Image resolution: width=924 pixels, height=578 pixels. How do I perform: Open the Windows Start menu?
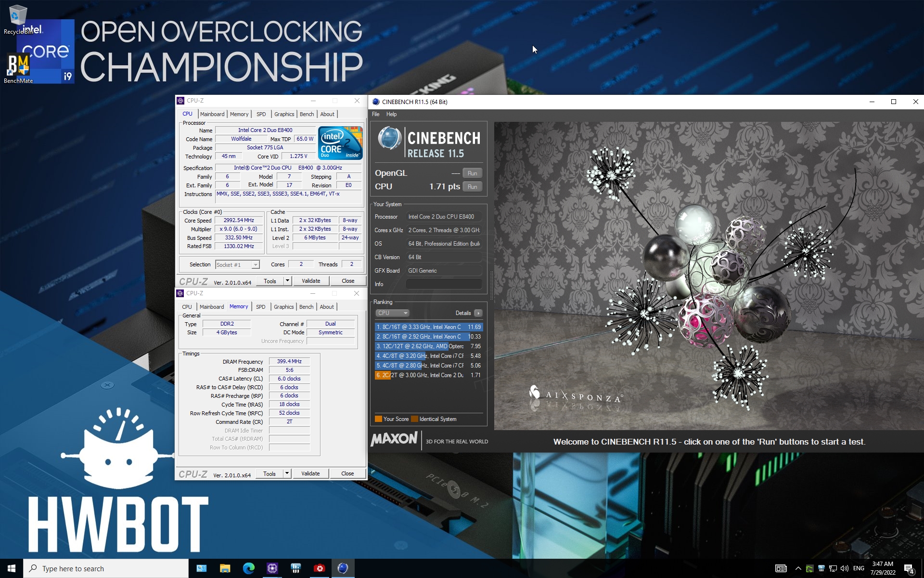click(12, 568)
